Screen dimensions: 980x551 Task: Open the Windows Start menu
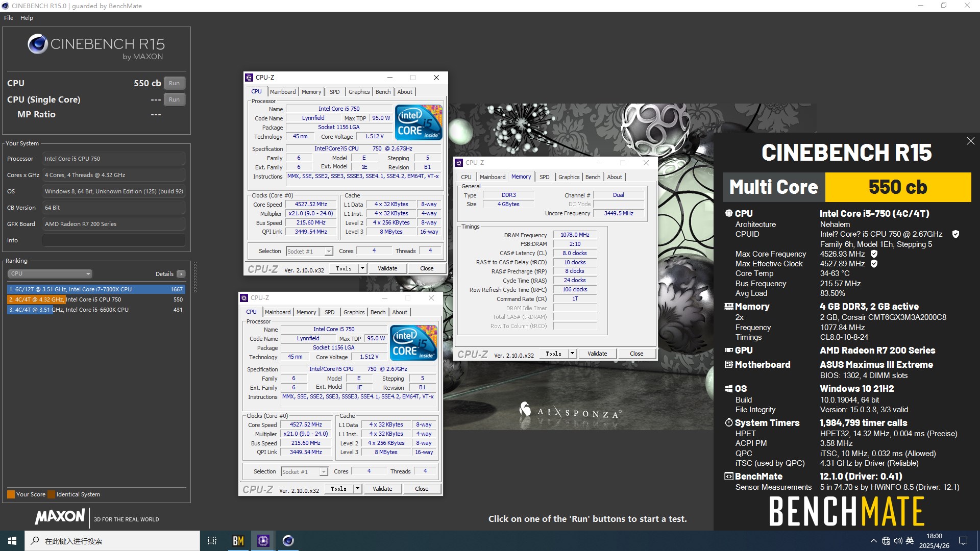[12, 541]
